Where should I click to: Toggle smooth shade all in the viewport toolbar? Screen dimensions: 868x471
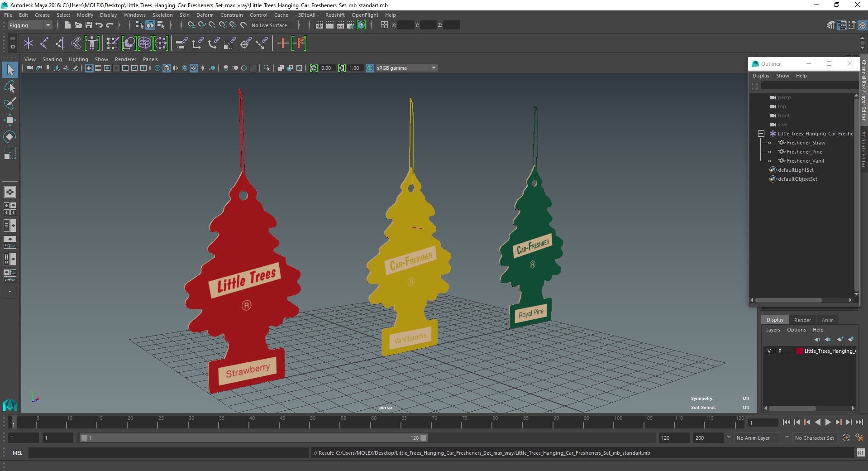(167, 68)
